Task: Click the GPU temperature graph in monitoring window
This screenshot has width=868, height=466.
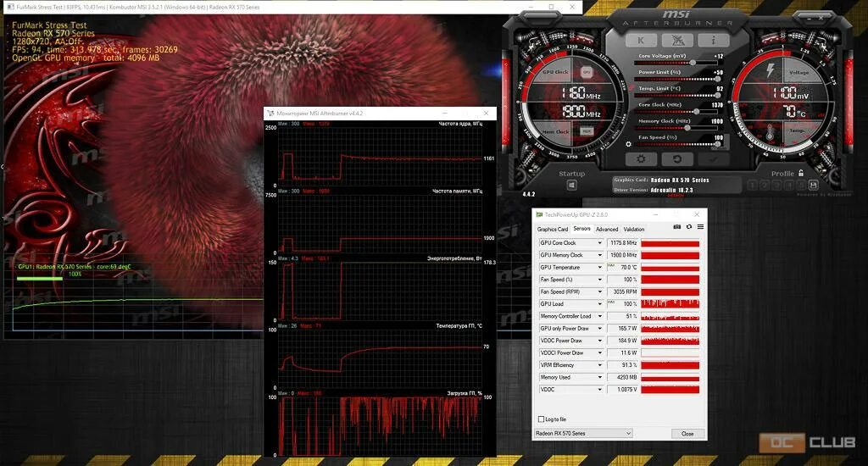Action: (380, 358)
